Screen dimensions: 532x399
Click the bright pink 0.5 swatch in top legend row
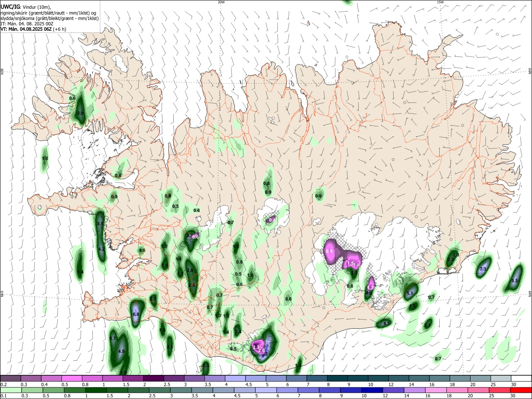coord(71,379)
